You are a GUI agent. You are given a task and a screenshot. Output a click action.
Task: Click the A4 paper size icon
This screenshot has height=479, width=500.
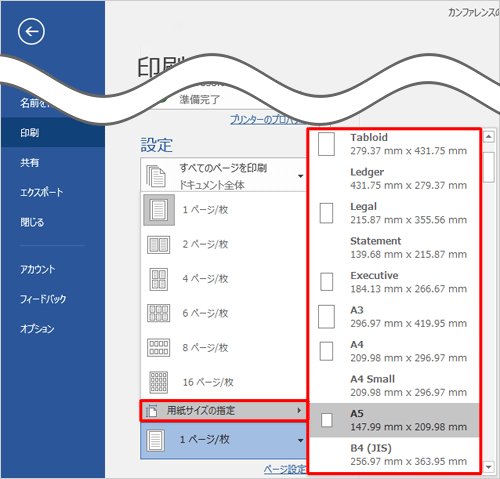(326, 351)
